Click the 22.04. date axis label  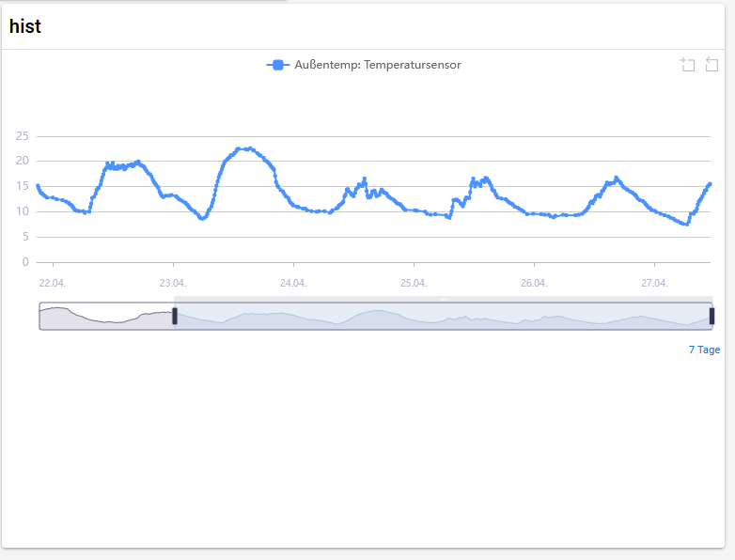pyautogui.click(x=53, y=283)
